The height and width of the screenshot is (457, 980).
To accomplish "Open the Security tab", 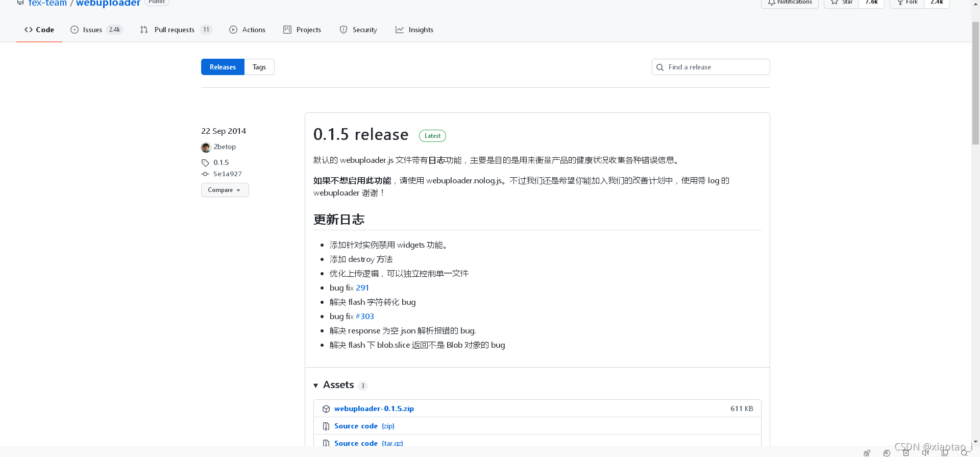I will (x=358, y=30).
